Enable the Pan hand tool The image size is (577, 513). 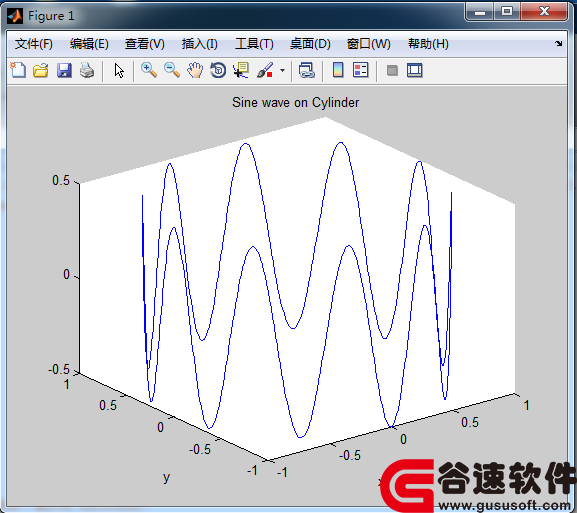tap(195, 70)
